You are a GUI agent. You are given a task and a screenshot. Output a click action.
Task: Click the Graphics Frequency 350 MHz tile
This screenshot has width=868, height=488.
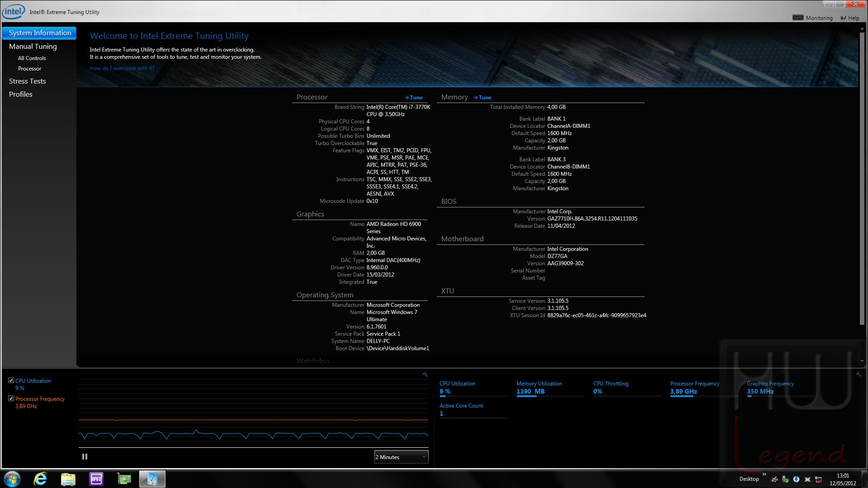click(780, 389)
